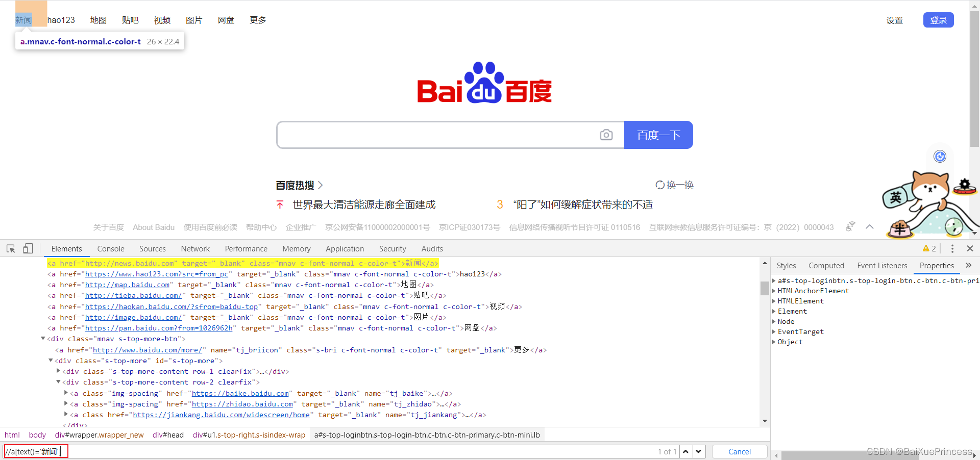Click the round blue assistant icon

click(940, 156)
